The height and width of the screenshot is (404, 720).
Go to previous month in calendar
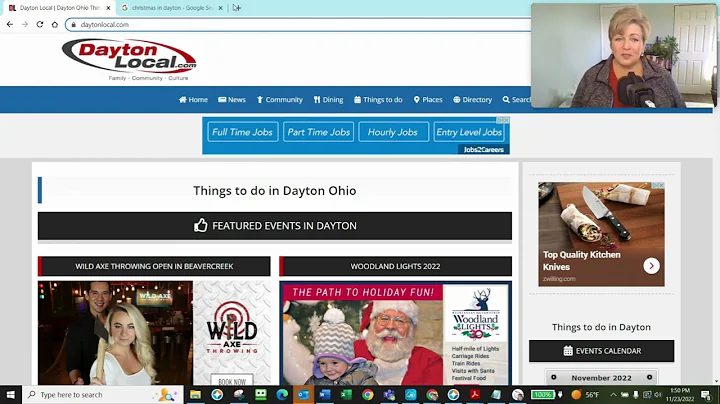[x=554, y=377]
